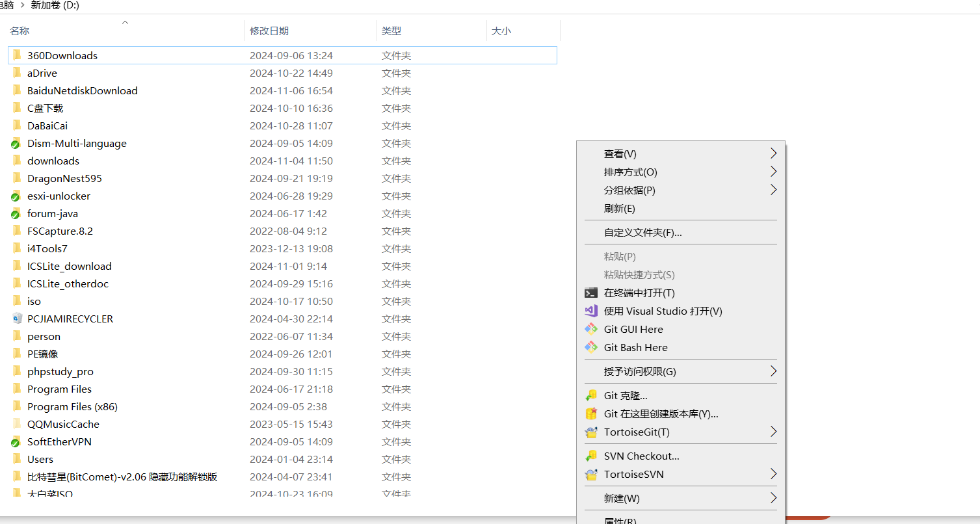Click the Git GUI Here icon
Viewport: 980px width, 524px height.
click(x=591, y=329)
